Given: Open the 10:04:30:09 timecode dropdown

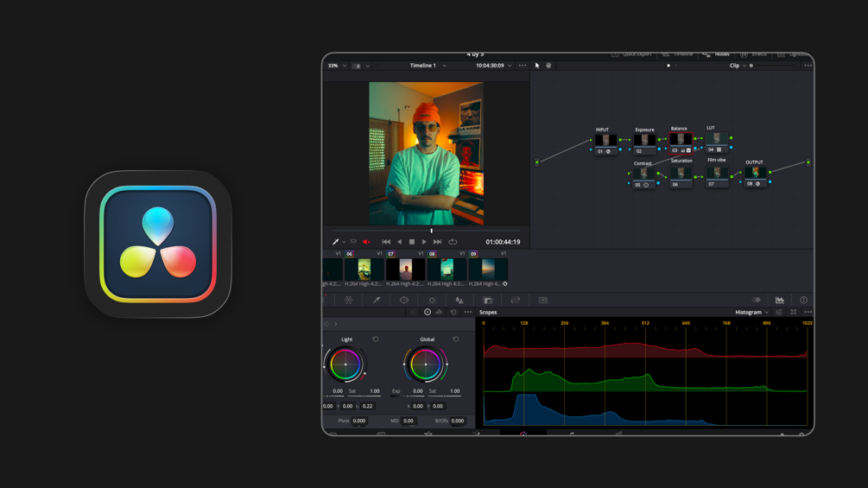Looking at the screenshot, I should click(494, 66).
